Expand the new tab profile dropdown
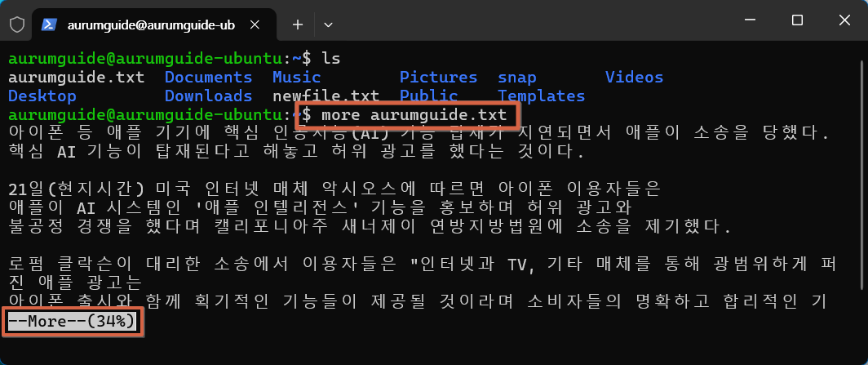868x365 pixels. click(328, 25)
